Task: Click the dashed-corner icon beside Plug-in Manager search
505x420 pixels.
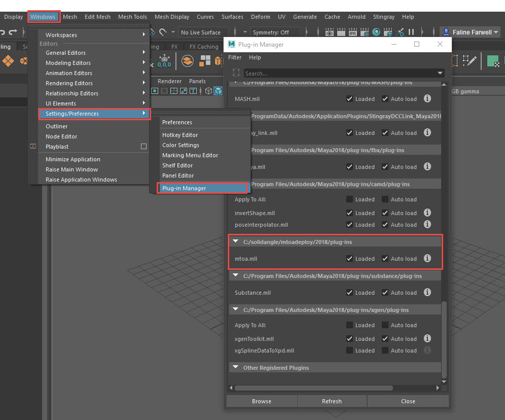Action: click(236, 73)
